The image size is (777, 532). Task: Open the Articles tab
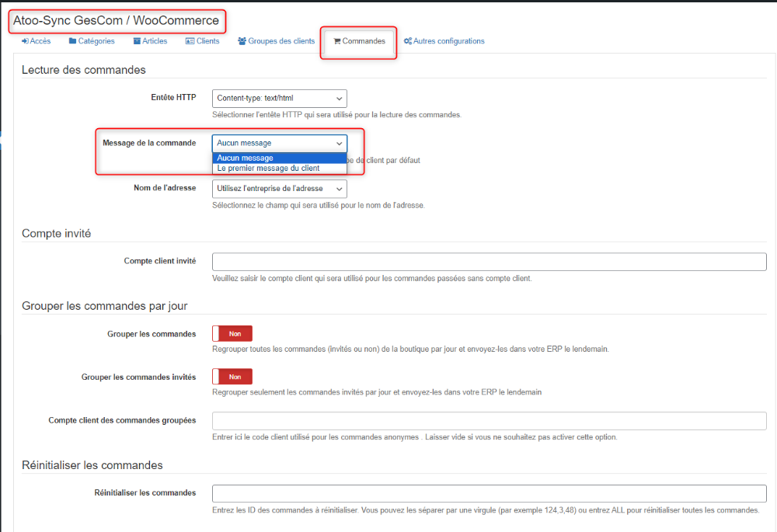(150, 41)
